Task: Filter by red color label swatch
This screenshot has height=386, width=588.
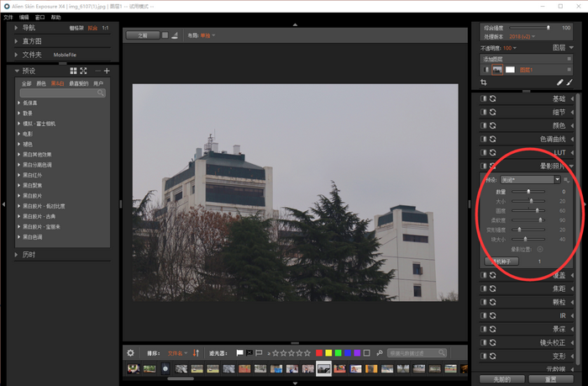Action: (319, 352)
